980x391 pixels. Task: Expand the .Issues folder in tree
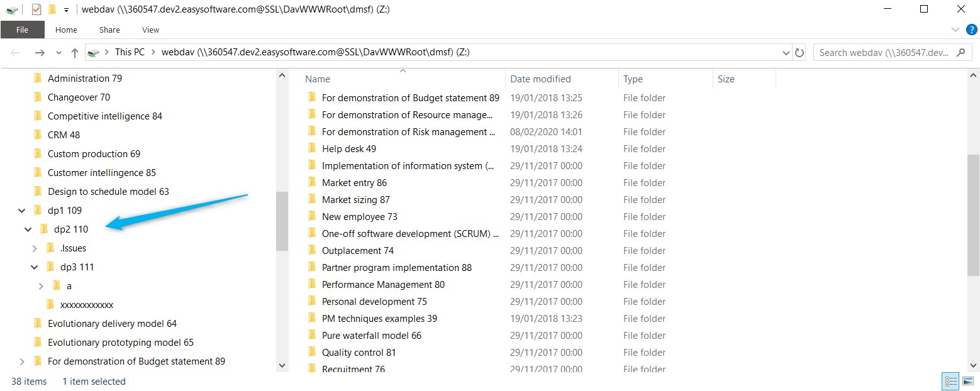[x=35, y=248]
